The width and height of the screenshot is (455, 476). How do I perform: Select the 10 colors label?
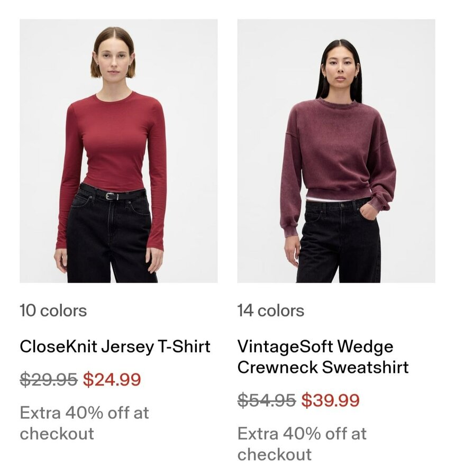(53, 310)
